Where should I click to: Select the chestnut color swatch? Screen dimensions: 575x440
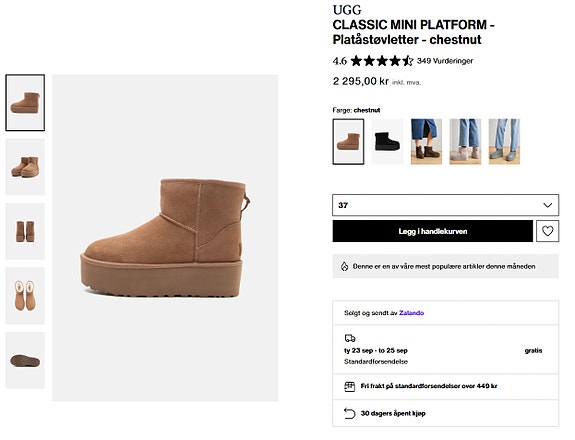pyautogui.click(x=348, y=142)
